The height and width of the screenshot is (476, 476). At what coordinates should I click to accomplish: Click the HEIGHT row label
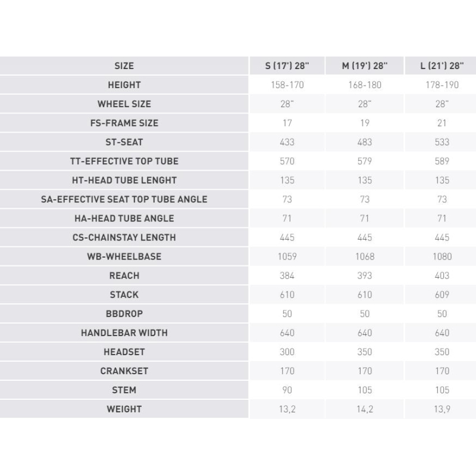click(x=124, y=85)
